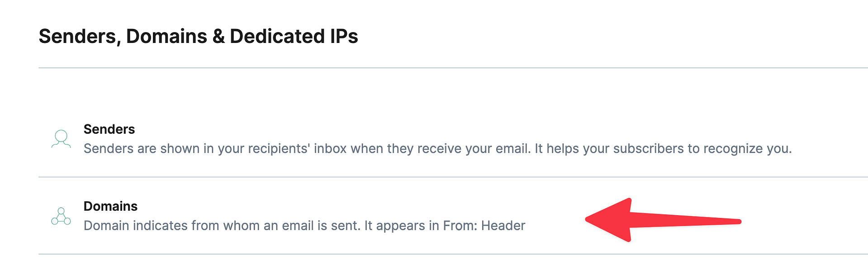Click the ampersand in the page heading
This screenshot has width=868, height=269.
point(218,37)
